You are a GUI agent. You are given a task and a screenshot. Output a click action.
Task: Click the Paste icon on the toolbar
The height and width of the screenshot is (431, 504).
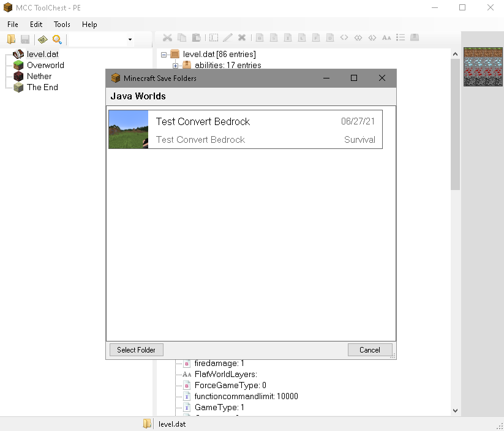coord(195,37)
